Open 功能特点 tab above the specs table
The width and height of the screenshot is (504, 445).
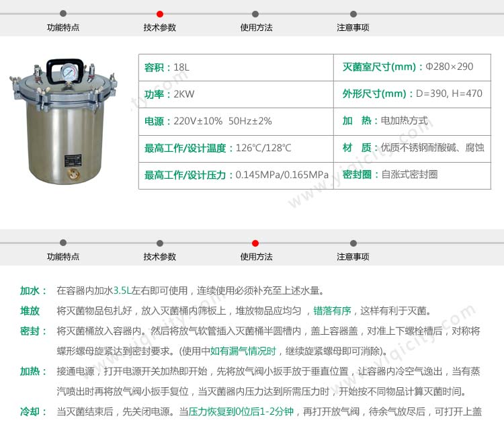[x=63, y=28]
